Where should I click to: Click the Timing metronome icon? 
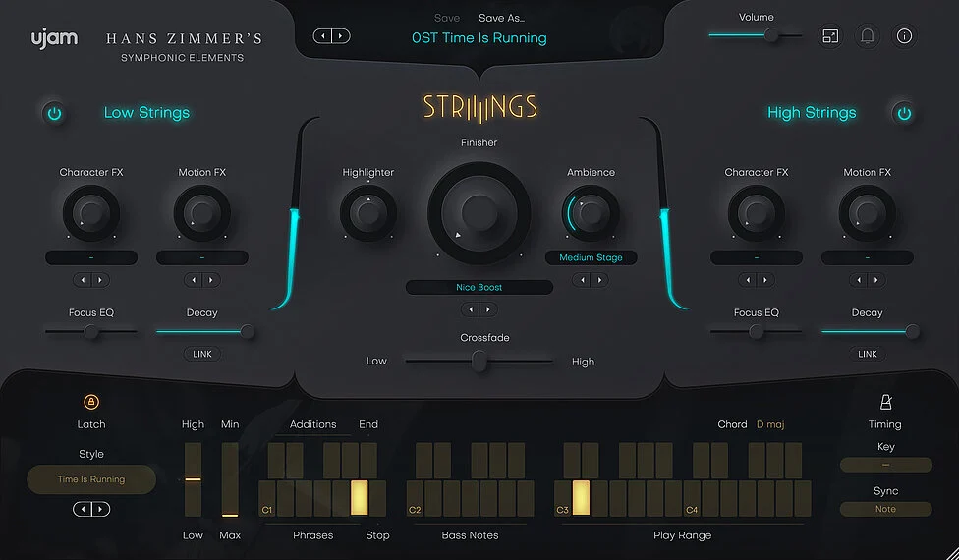coord(884,403)
